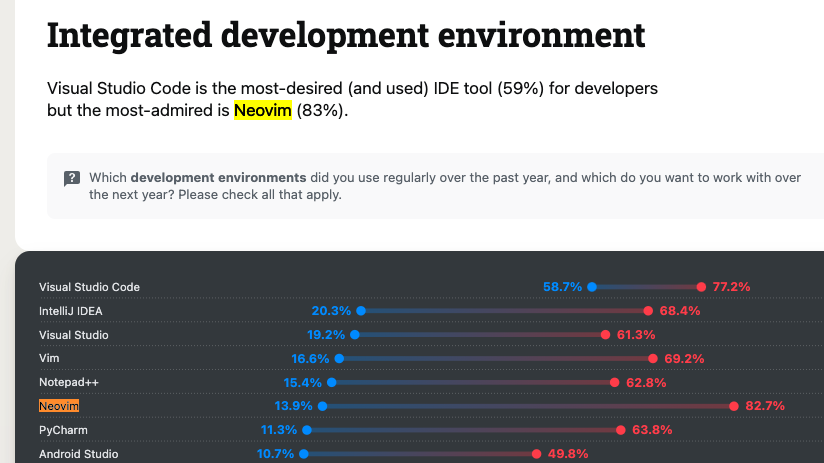Click the 63.8% value text

pyautogui.click(x=652, y=430)
